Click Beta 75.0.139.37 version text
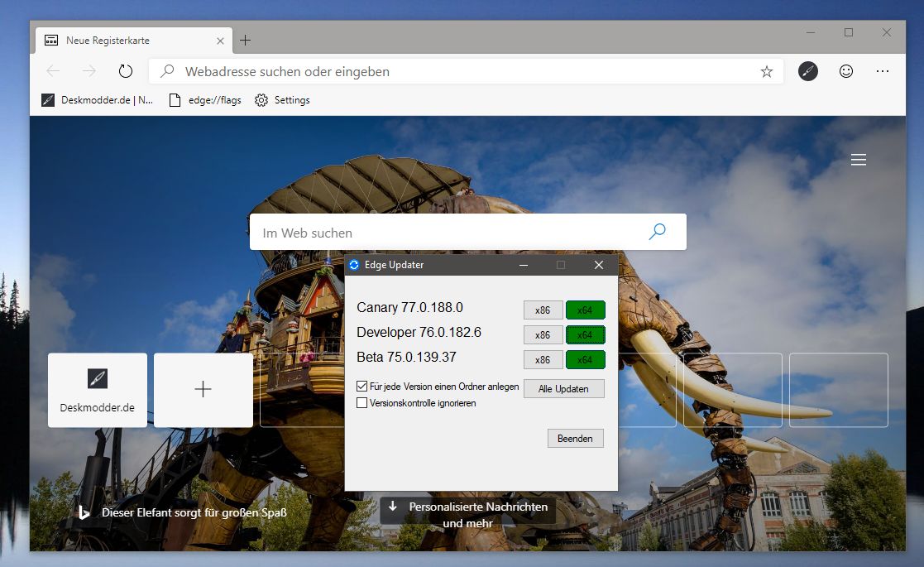 click(x=407, y=358)
